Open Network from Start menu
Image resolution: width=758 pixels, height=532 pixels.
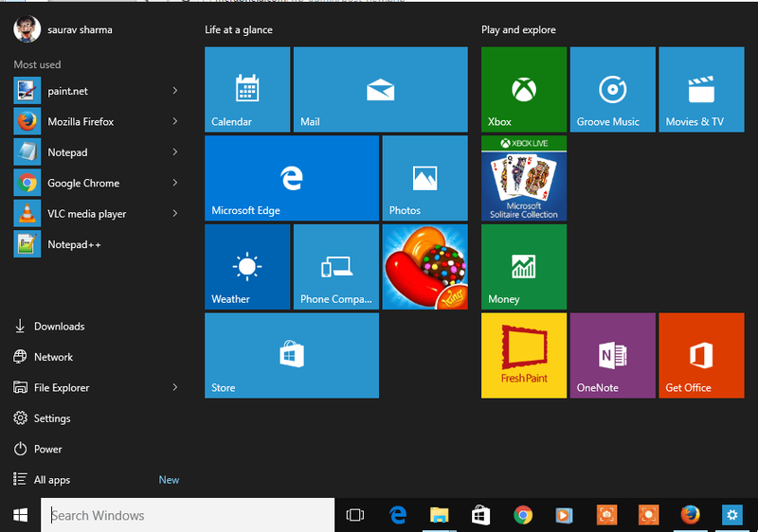click(x=43, y=357)
